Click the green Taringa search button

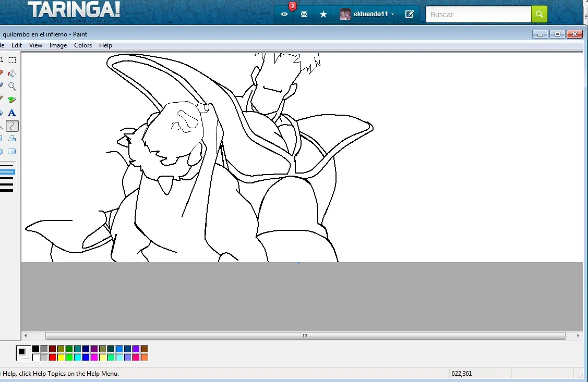click(539, 14)
